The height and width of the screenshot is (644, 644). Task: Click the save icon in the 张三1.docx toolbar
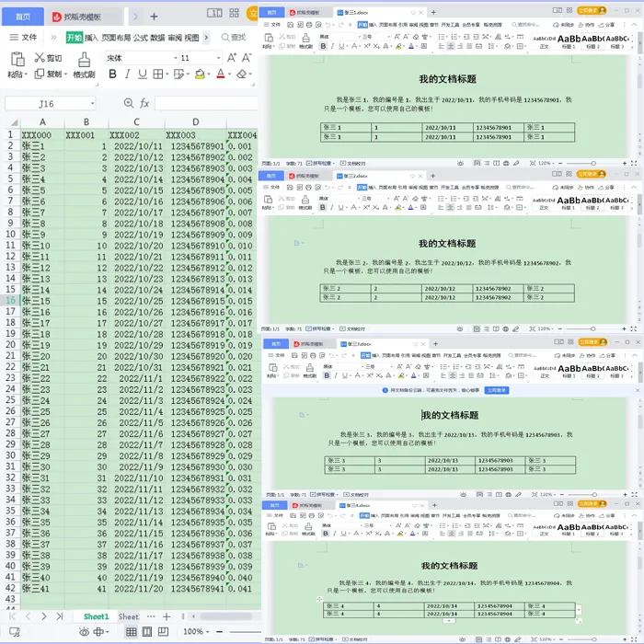point(291,25)
